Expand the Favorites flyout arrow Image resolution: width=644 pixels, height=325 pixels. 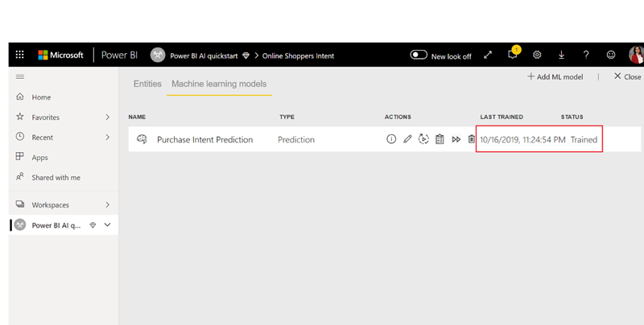pos(107,117)
